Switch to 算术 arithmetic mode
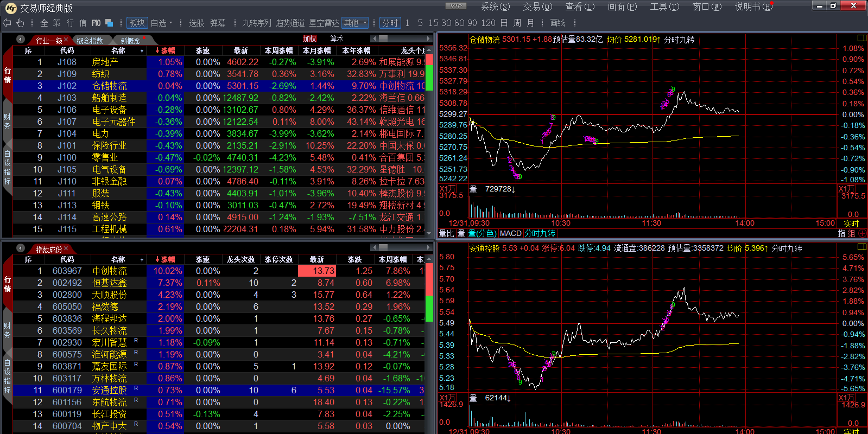Image resolution: width=868 pixels, height=434 pixels. (337, 39)
